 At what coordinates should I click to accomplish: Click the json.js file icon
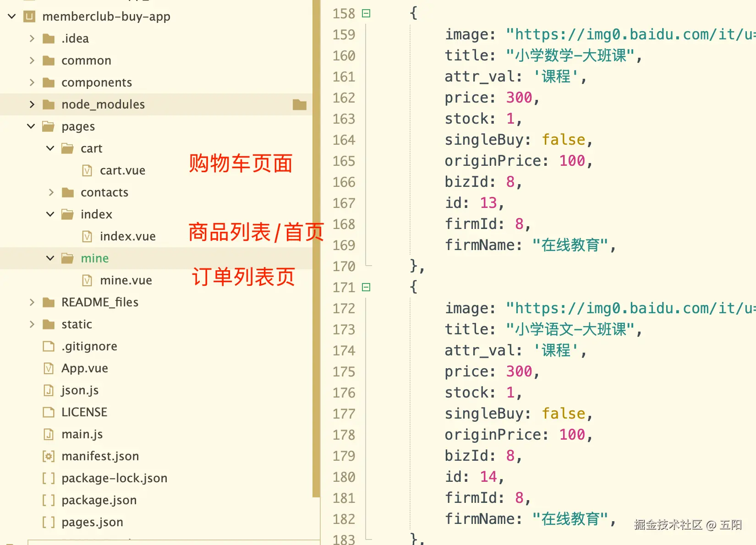(x=49, y=390)
